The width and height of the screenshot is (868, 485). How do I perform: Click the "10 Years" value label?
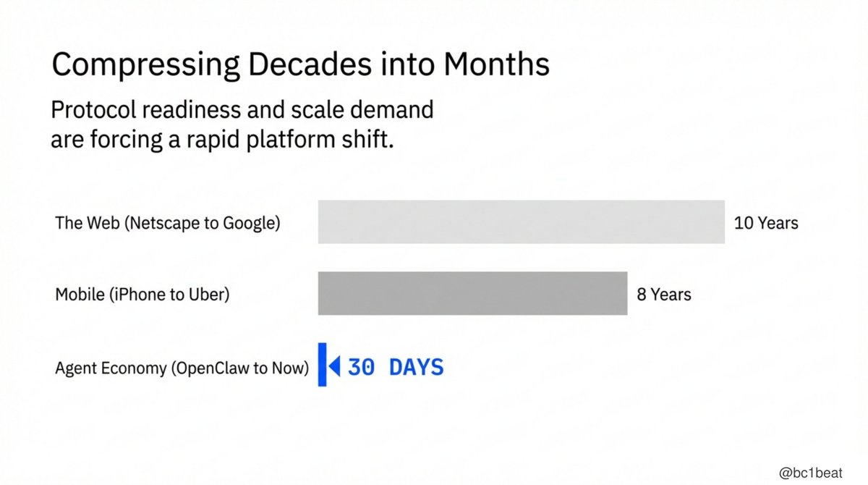[766, 223]
